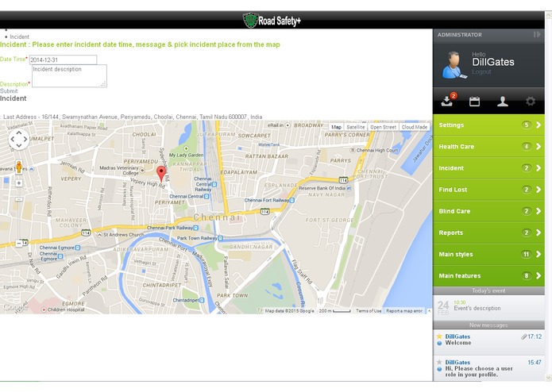Screen dimensions: 552x392
Task: Click the red incident marker on map
Action: (x=161, y=174)
